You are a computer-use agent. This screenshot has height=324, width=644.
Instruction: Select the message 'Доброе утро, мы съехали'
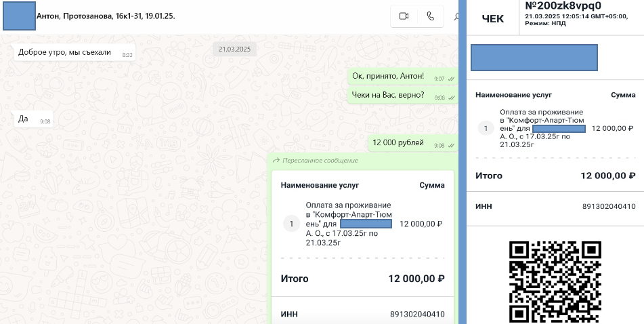point(74,53)
